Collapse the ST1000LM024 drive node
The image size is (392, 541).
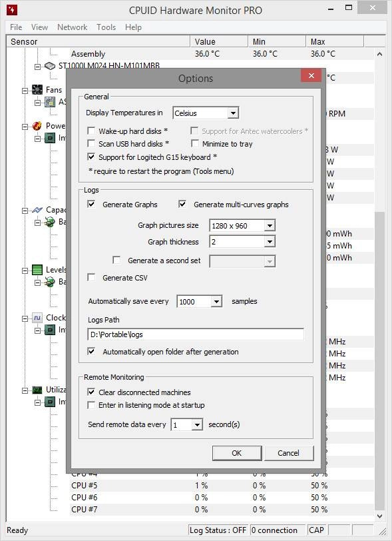[x=37, y=66]
